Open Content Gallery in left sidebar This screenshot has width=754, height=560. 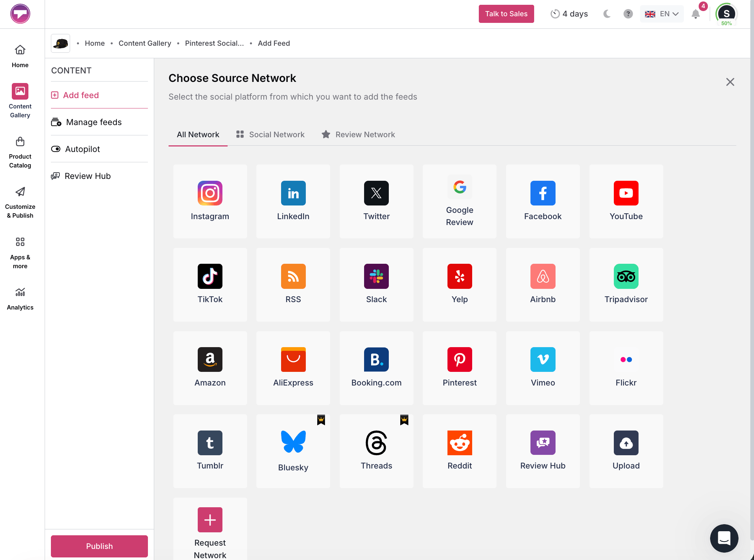[x=20, y=101]
